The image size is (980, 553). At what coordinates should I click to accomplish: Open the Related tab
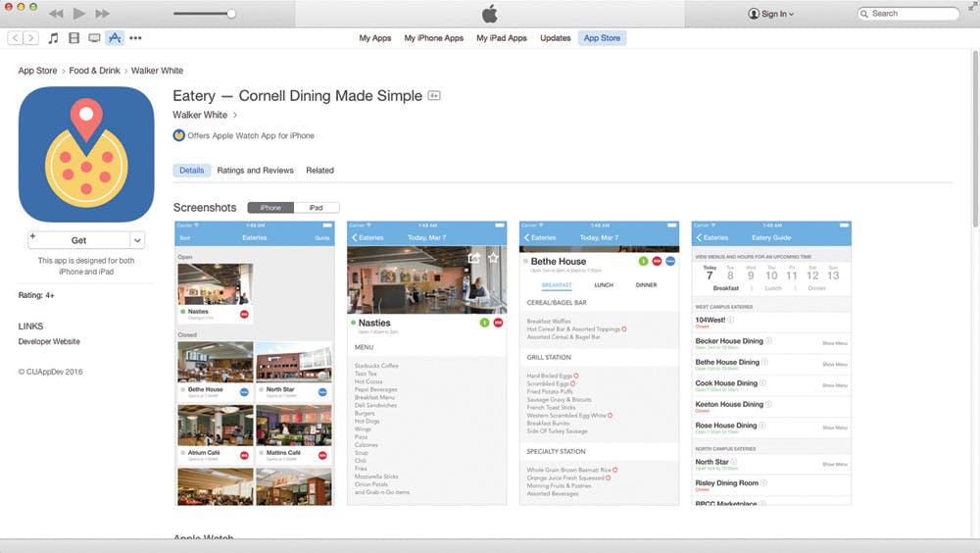tap(320, 171)
